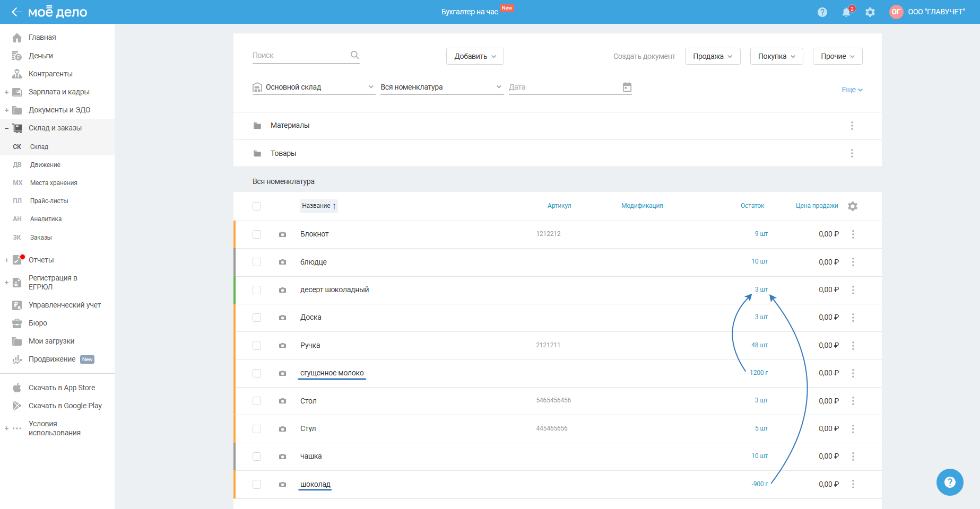Click the search magnifier icon

[x=355, y=55]
